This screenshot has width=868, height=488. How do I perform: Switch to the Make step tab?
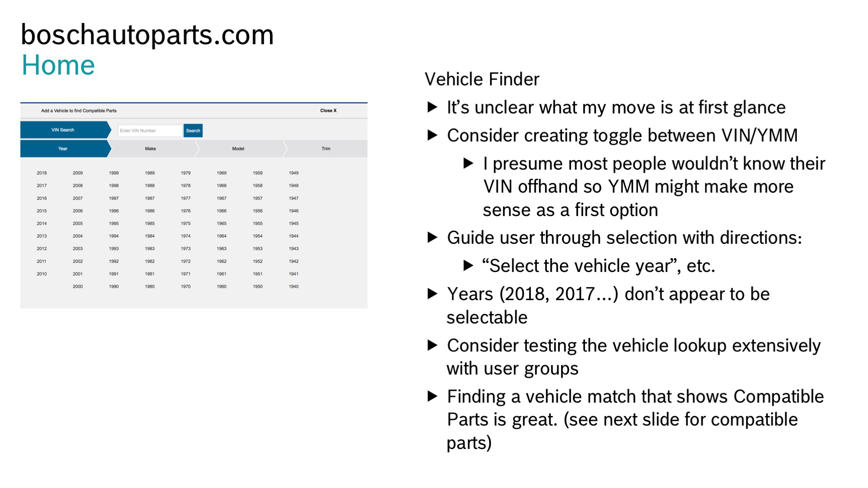tap(151, 149)
